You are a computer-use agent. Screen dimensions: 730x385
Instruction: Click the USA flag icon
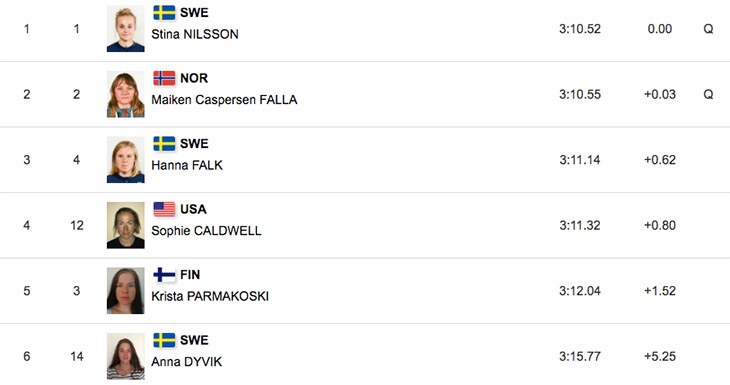[x=164, y=209]
